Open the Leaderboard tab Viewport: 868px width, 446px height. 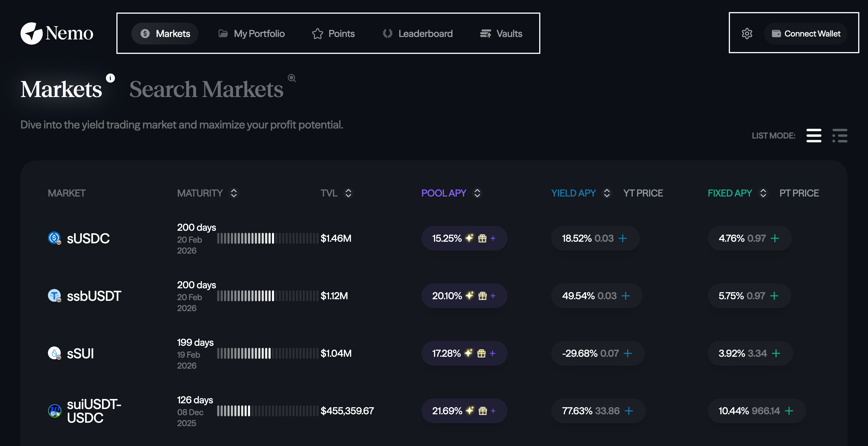click(418, 33)
